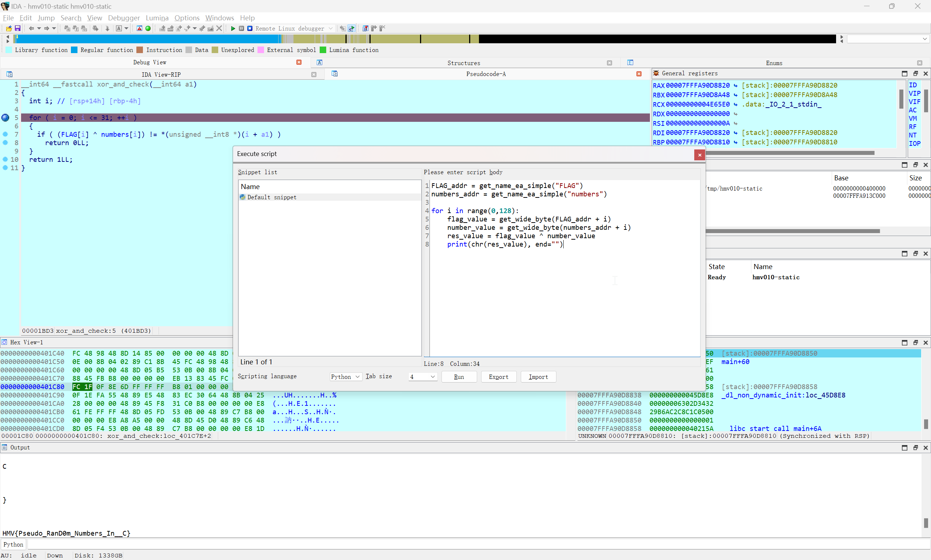The height and width of the screenshot is (560, 931).
Task: Start the process with green play icon
Action: pyautogui.click(x=233, y=28)
